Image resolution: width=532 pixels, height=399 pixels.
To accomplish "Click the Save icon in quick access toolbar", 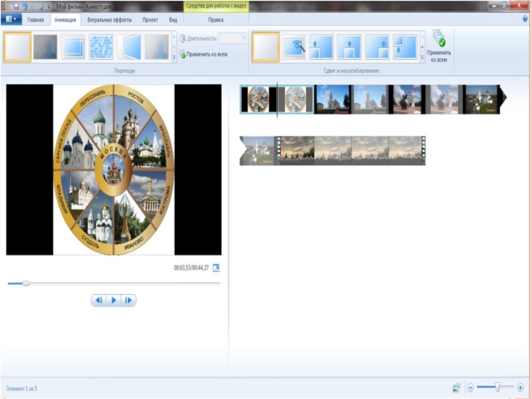I will [15, 6].
